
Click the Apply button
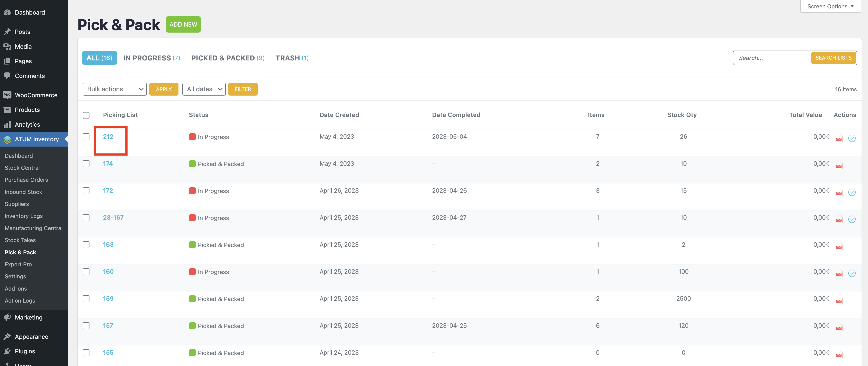tap(164, 89)
